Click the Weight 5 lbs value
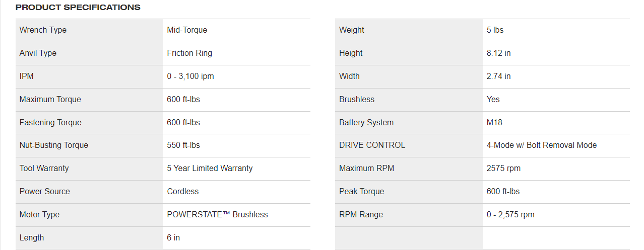The width and height of the screenshot is (644, 250). pyautogui.click(x=495, y=30)
